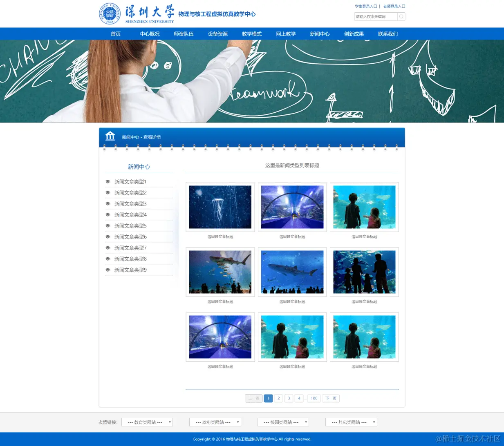Click the 学生登录入口 login link
This screenshot has width=504, height=446.
tap(366, 6)
